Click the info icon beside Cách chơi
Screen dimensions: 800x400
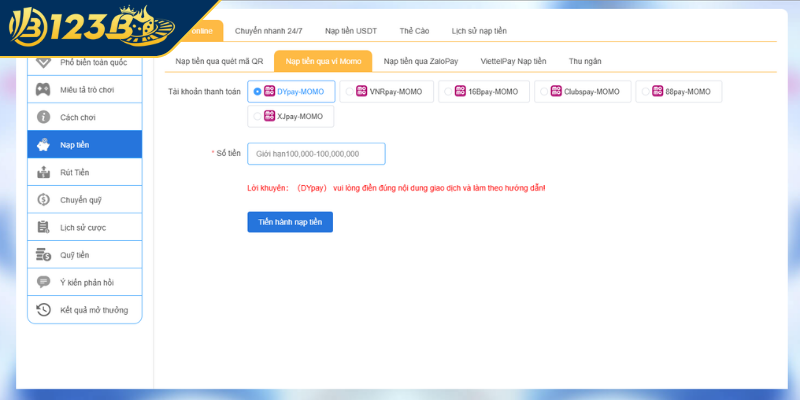pyautogui.click(x=43, y=117)
